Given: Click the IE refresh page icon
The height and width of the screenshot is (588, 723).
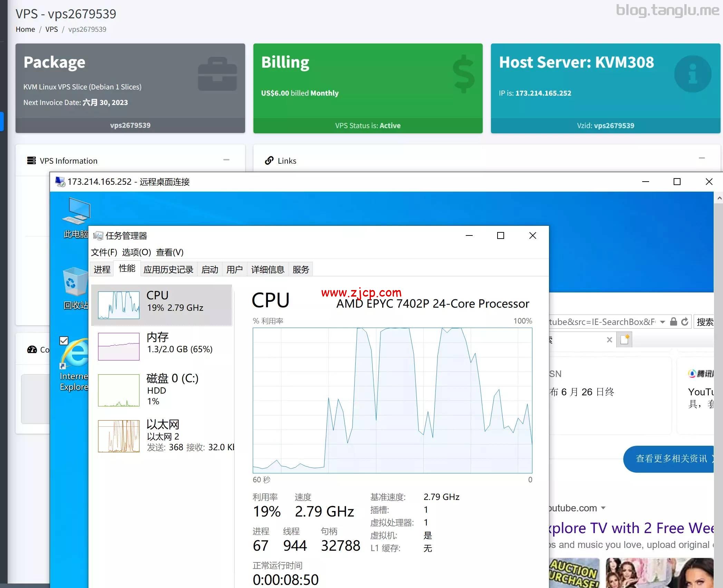Looking at the screenshot, I should coord(685,322).
